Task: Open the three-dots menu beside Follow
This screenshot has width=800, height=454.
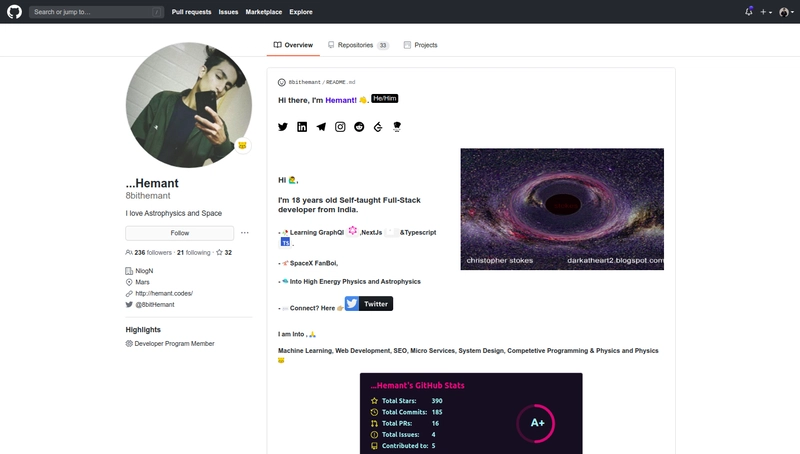Action: pos(245,233)
